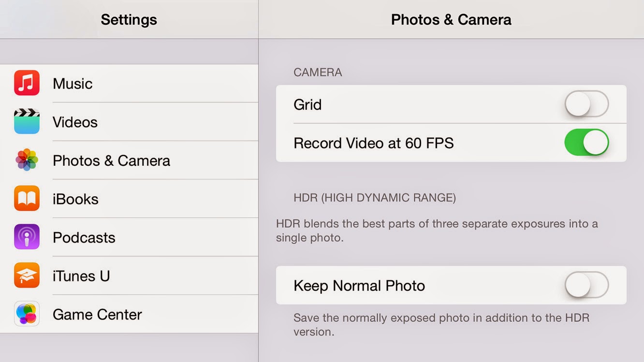Open the Music settings row
Image resolution: width=644 pixels, height=362 pixels.
coord(73,83)
